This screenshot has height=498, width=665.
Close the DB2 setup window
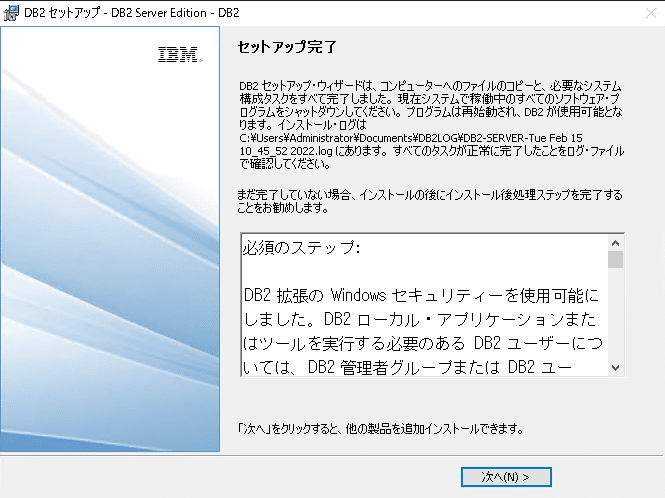(x=651, y=13)
